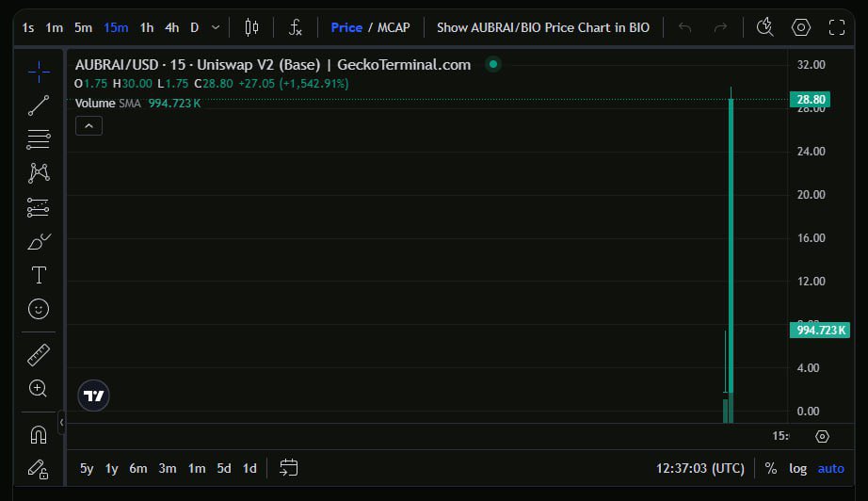Open quick search lightning icon
Viewport: 868px width, 501px height.
coord(765,27)
